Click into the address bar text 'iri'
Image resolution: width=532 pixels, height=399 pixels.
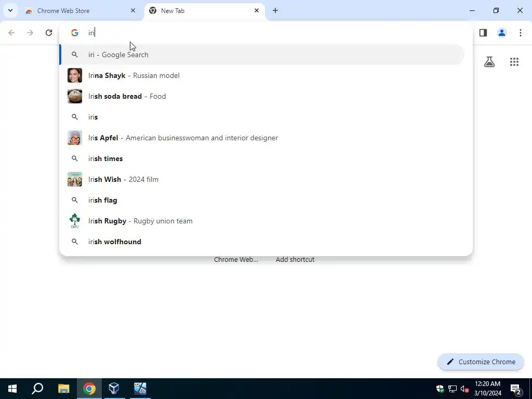point(91,33)
